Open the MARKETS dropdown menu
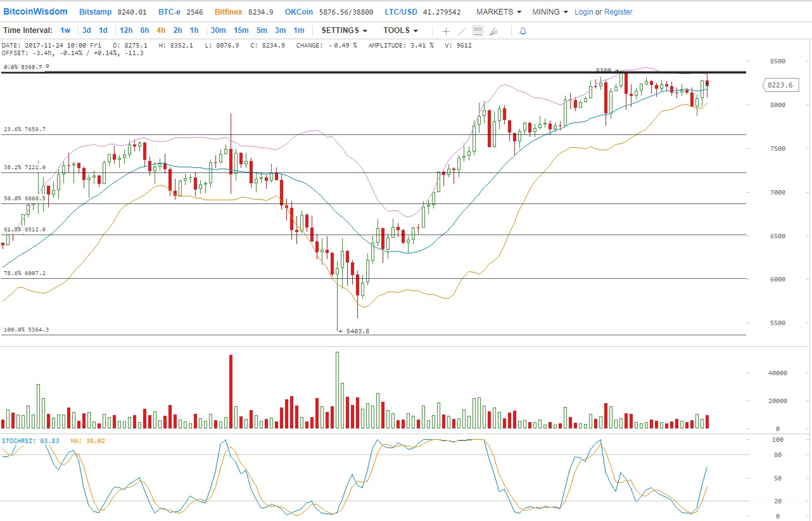Image resolution: width=812 pixels, height=521 pixels. [x=498, y=12]
